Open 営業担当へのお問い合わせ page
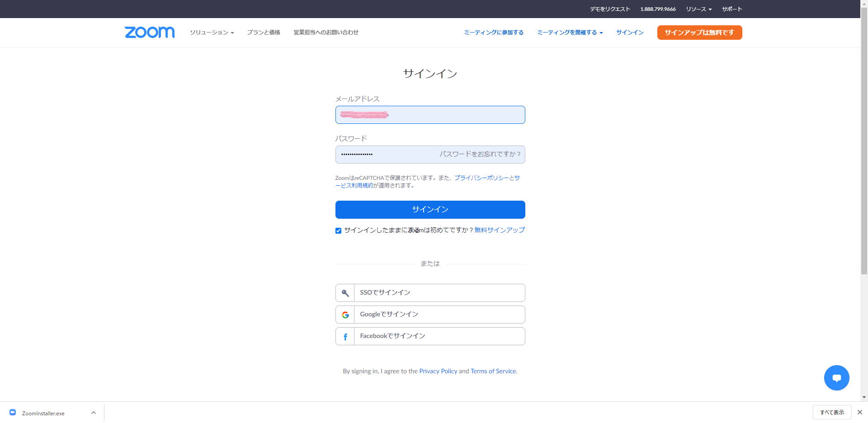This screenshot has height=423, width=868. [x=326, y=33]
